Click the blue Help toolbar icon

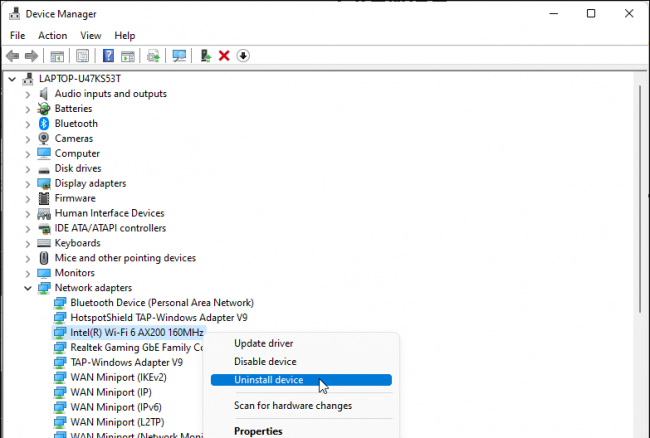108,56
